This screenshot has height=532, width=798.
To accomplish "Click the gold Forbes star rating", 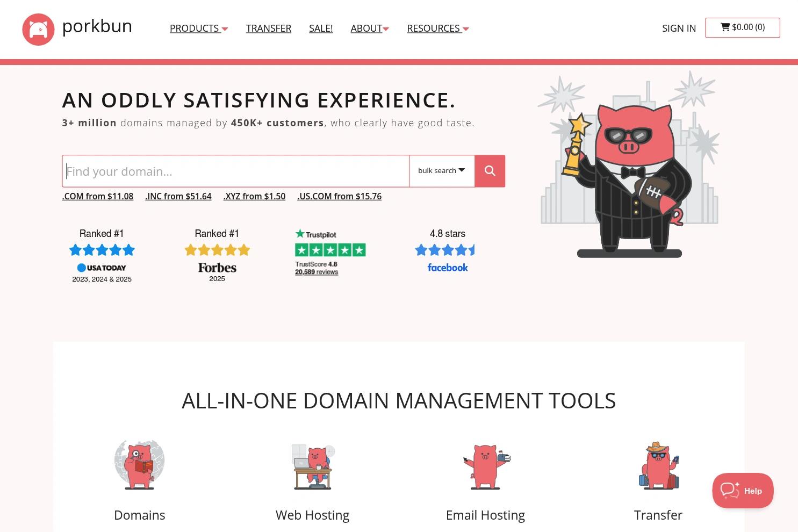I will pos(217,250).
